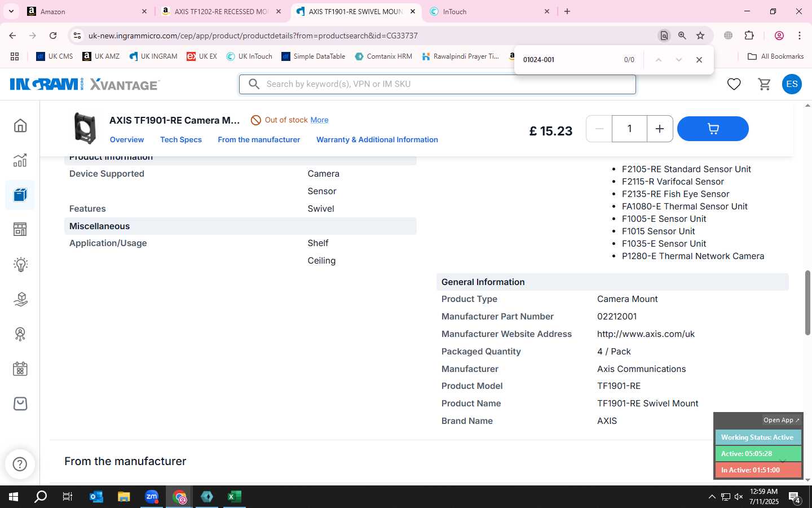Go to Warranty & Additional Information tab

[x=377, y=139]
